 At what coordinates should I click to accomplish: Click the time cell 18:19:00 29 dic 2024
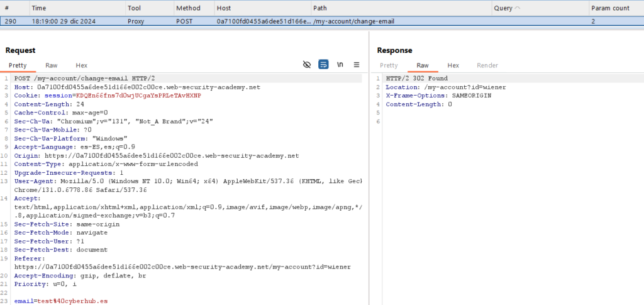[64, 21]
